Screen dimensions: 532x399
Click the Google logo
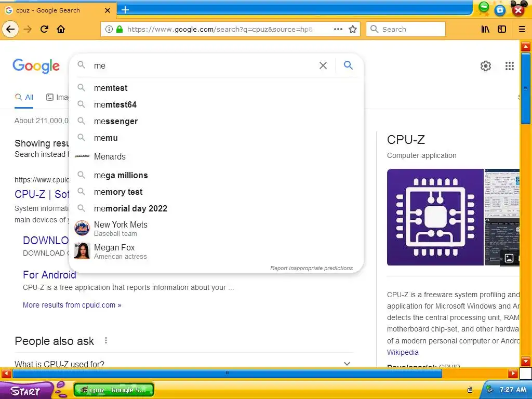[36, 65]
